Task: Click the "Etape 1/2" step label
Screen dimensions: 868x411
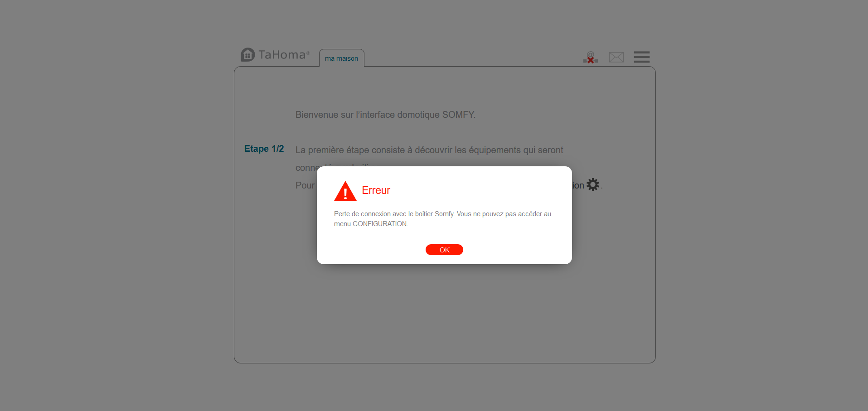Action: click(264, 149)
